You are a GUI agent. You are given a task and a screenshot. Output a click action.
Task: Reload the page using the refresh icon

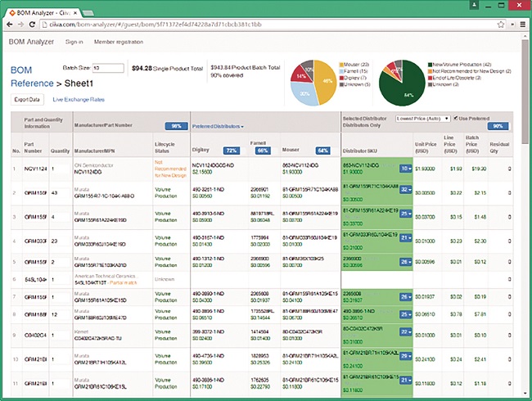coord(32,25)
